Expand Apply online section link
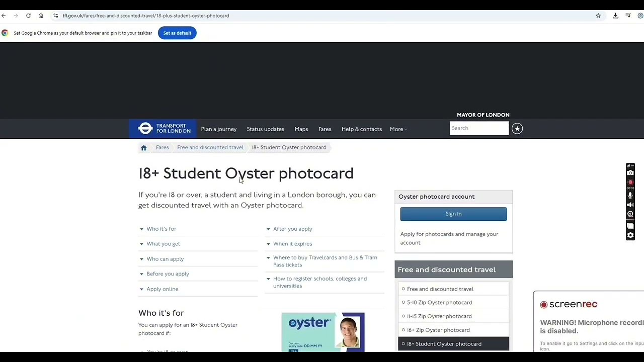Viewport: 644px width, 362px height. [162, 289]
